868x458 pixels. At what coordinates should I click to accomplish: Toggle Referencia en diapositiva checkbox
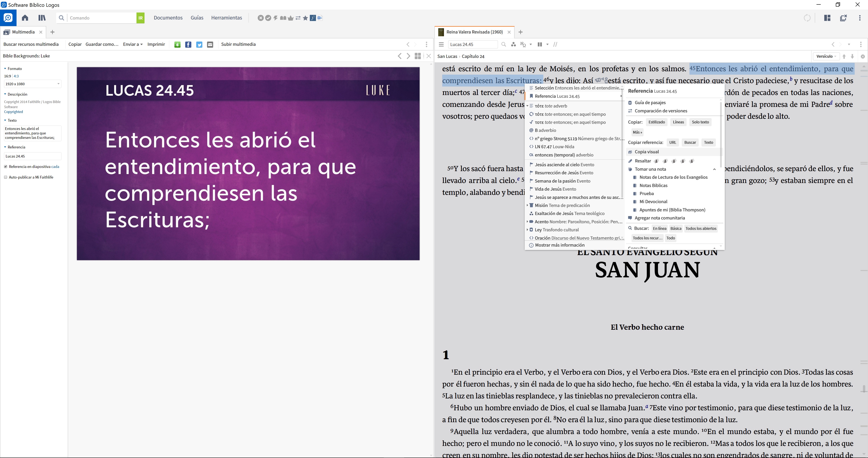(x=6, y=167)
